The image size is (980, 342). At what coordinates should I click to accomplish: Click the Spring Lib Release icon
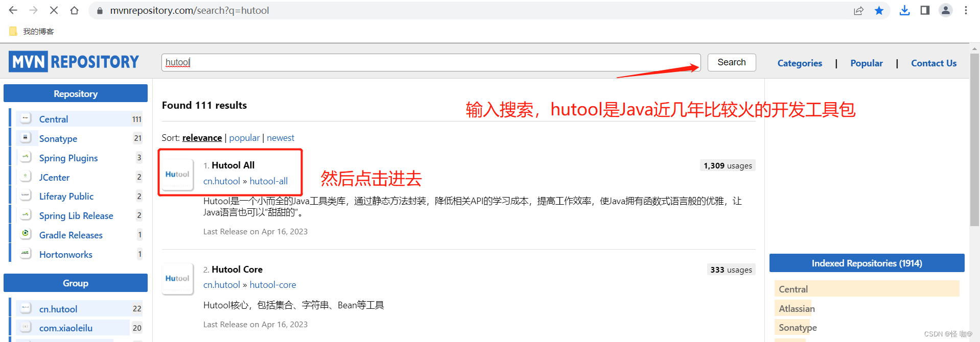[26, 215]
